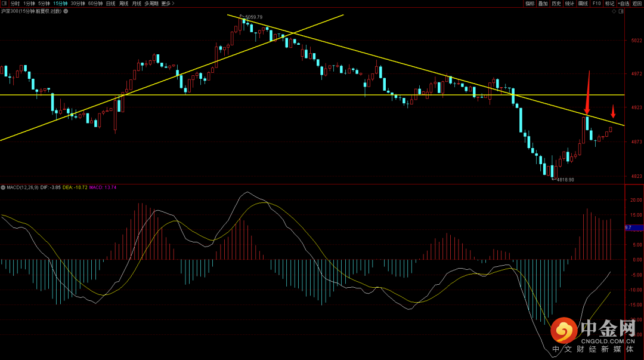Switch to the 5分钟 timeframe
This screenshot has height=360, width=644.
[x=44, y=4]
